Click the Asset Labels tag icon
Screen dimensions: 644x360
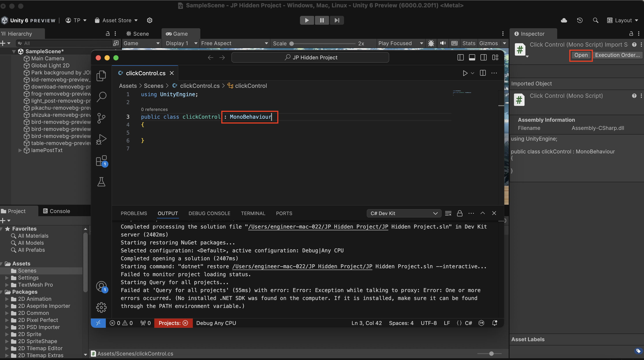[638, 351]
